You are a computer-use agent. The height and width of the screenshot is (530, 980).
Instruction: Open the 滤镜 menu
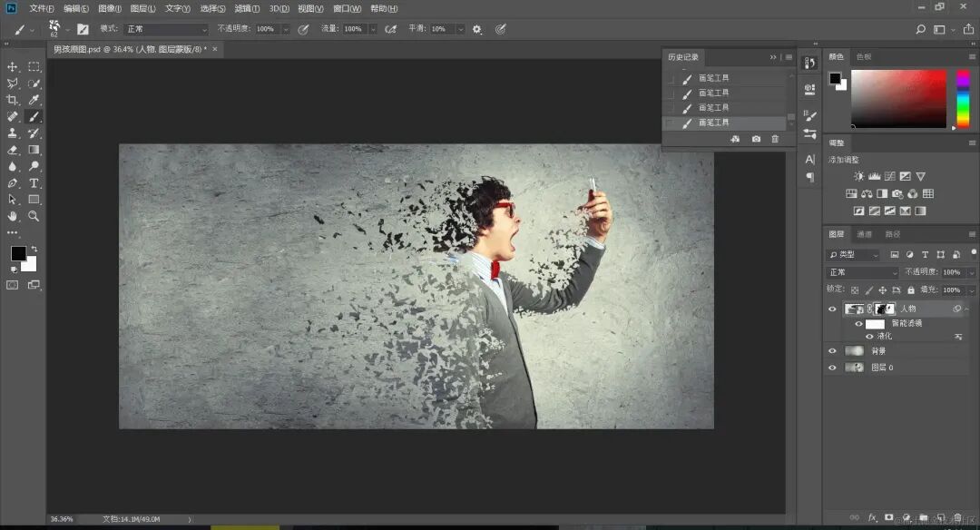[x=247, y=9]
